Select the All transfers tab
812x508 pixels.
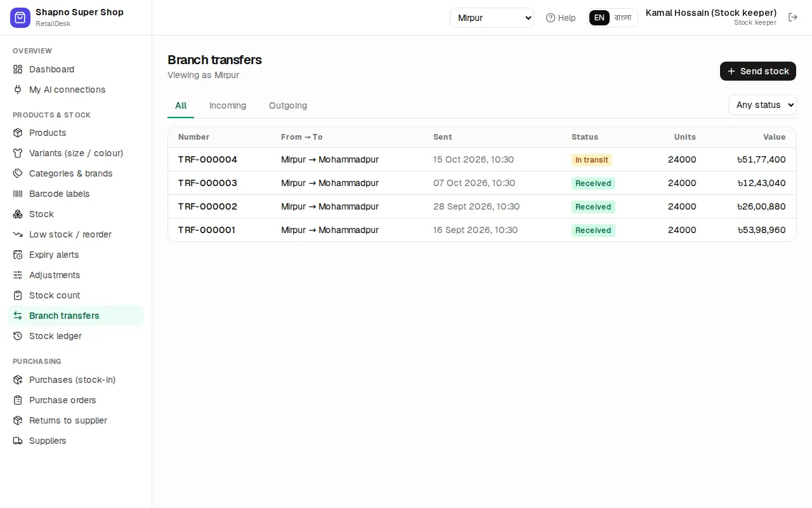click(x=181, y=105)
